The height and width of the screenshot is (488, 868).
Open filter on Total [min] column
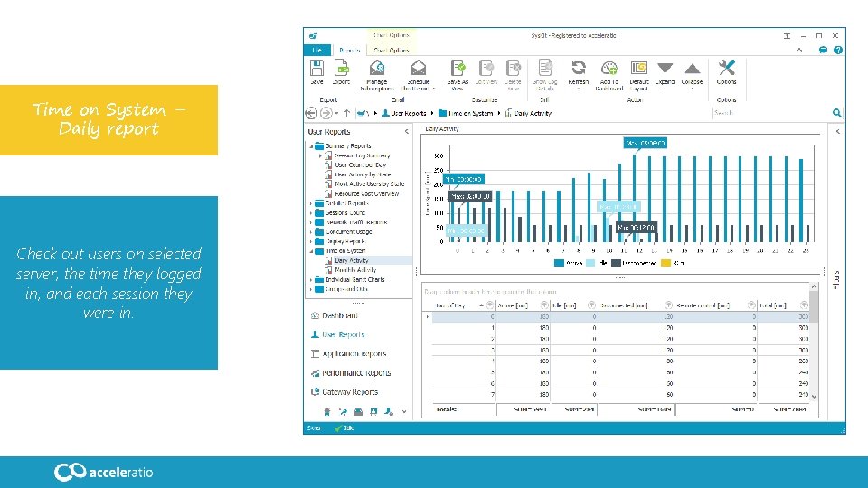tap(804, 305)
